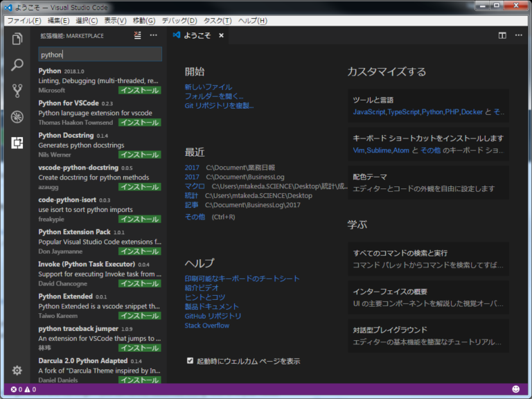Toggle show welcome page on startup checkbox

(190, 361)
